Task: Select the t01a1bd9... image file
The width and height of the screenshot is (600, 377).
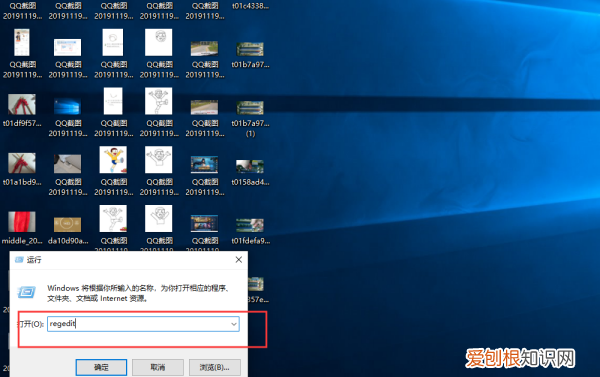Action: coord(22,170)
